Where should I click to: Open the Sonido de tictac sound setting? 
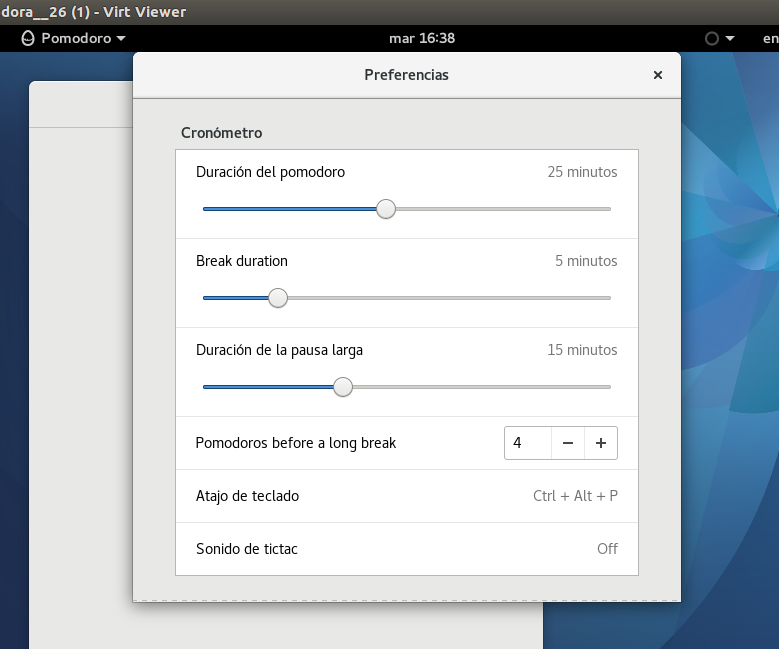click(407, 549)
